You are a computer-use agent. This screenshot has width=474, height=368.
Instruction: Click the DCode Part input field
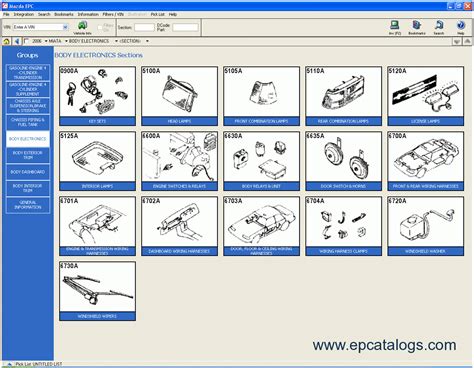pyautogui.click(x=185, y=27)
